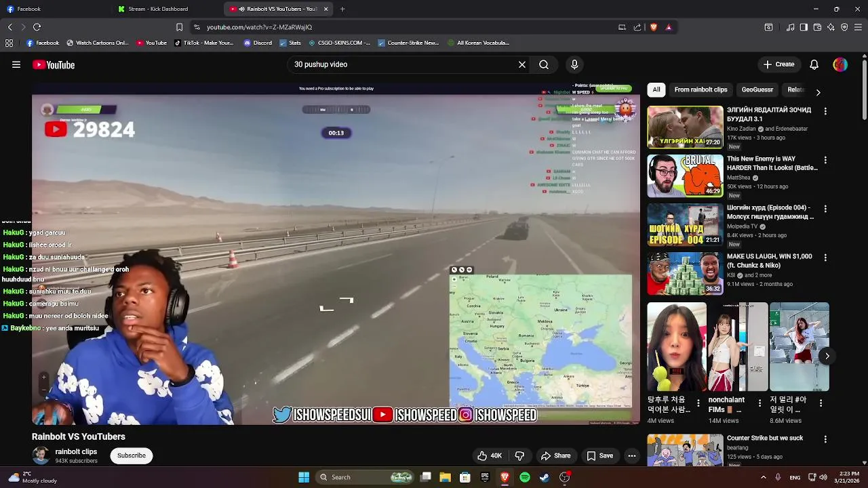Click the YouTube logo home link
This screenshot has width=868, height=488.
(x=54, y=65)
